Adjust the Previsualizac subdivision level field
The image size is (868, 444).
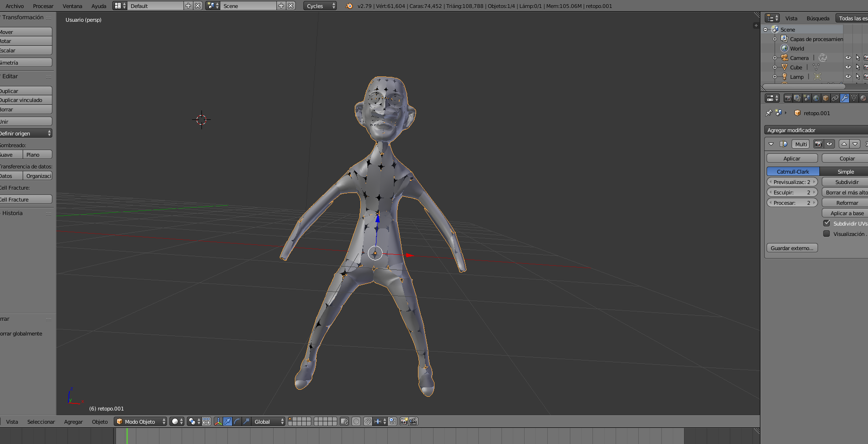pos(792,182)
